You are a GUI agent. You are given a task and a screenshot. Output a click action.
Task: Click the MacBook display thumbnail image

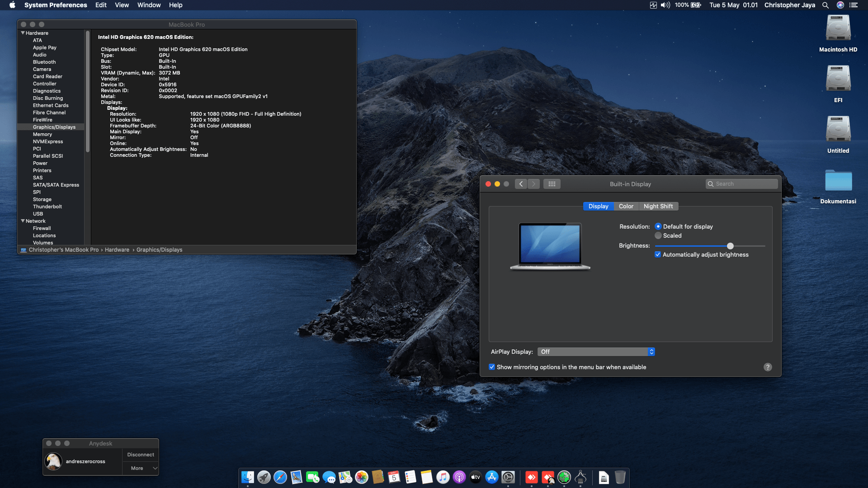coord(550,246)
